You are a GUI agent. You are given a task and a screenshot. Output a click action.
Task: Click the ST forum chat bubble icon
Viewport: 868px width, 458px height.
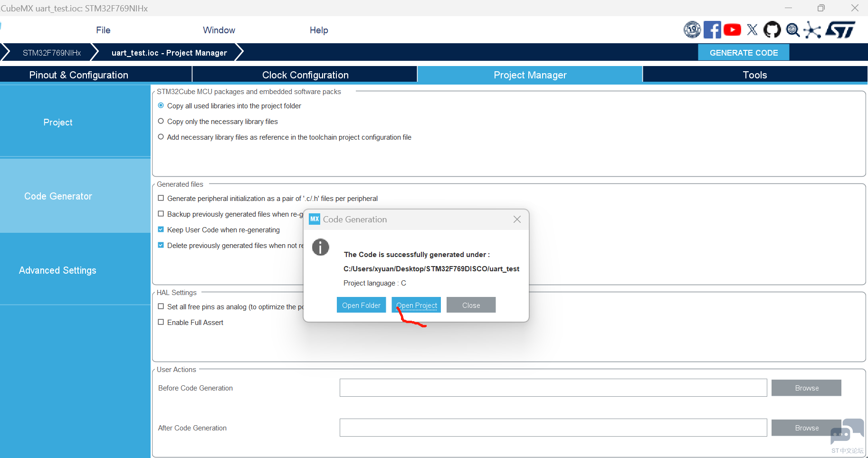tap(847, 432)
